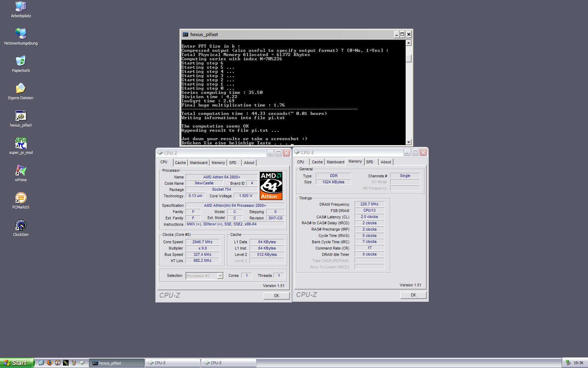Click the Core Speed value 2946.7 MHz

202,242
